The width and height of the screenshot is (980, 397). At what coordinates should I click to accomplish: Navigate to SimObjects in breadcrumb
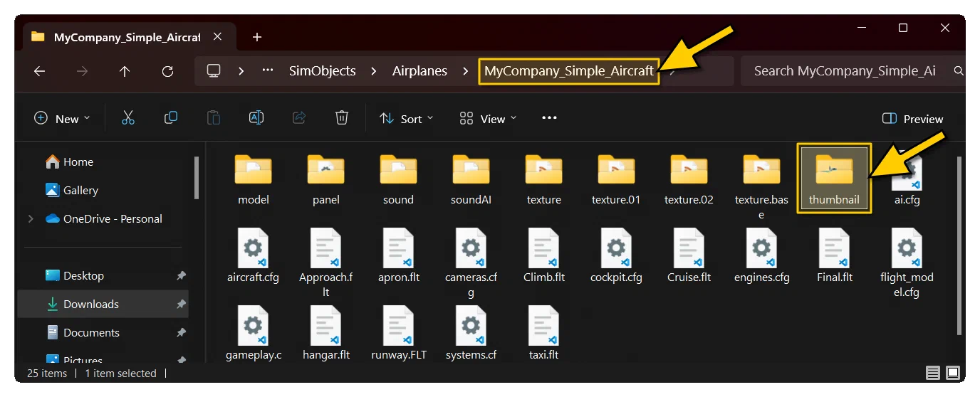click(x=322, y=71)
